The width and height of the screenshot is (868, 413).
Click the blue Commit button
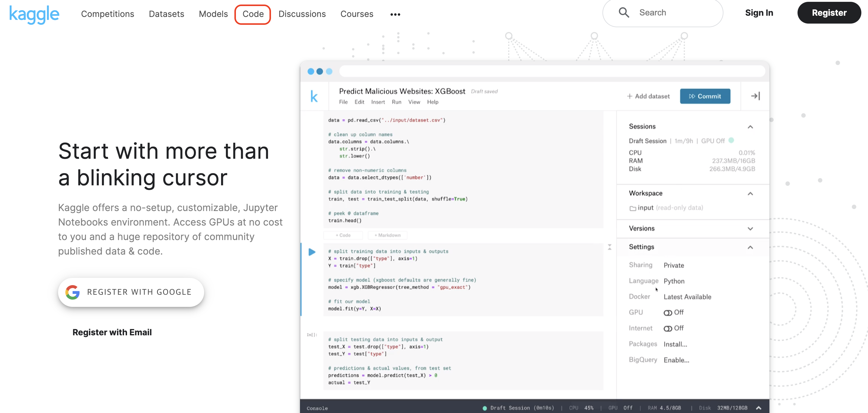[705, 96]
